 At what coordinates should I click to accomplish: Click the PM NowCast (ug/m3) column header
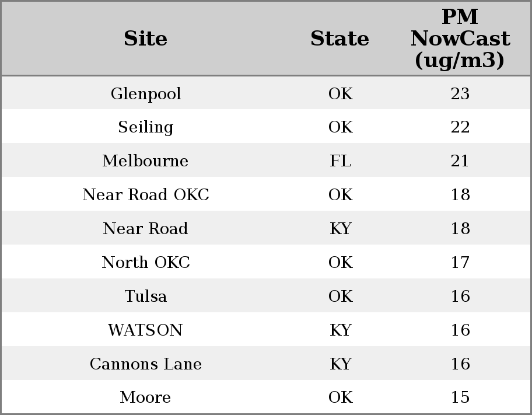(460, 39)
